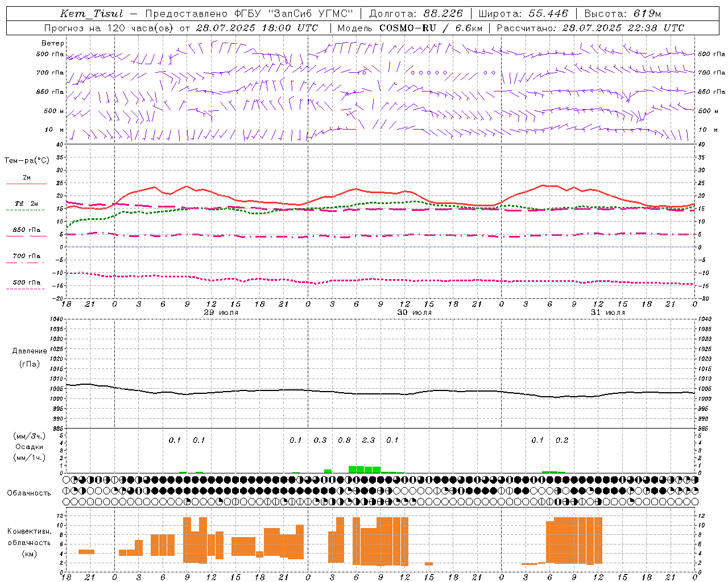This screenshot has width=728, height=582.
Task: Click the 31 июля date label
Action: tap(608, 313)
